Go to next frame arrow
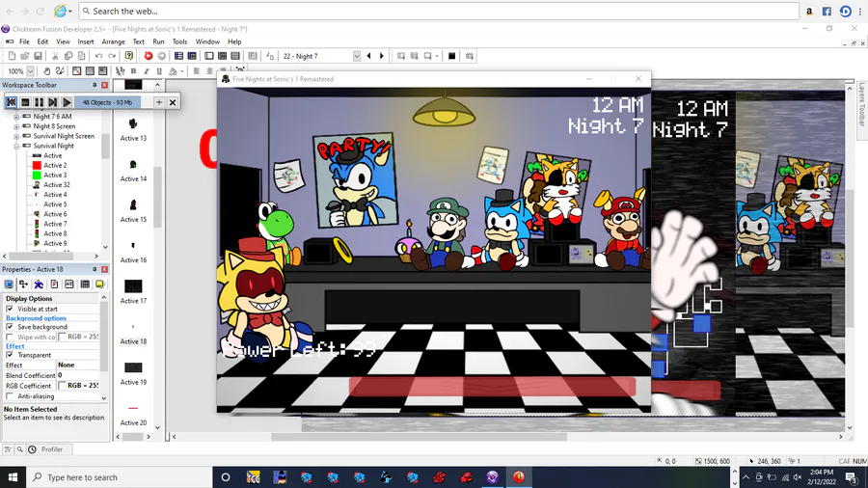Image resolution: width=868 pixels, height=488 pixels. pos(382,56)
